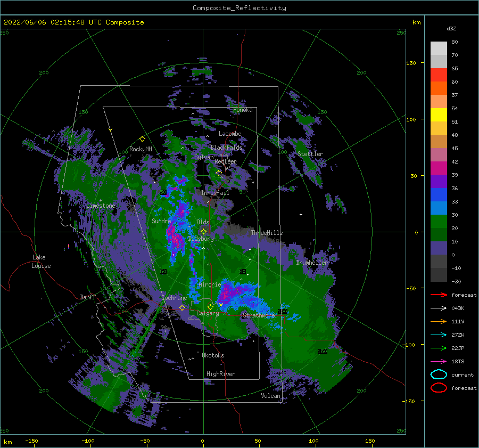Image resolution: width=479 pixels, height=448 pixels.
Task: Click the RockyMH map label
Action: click(x=141, y=149)
